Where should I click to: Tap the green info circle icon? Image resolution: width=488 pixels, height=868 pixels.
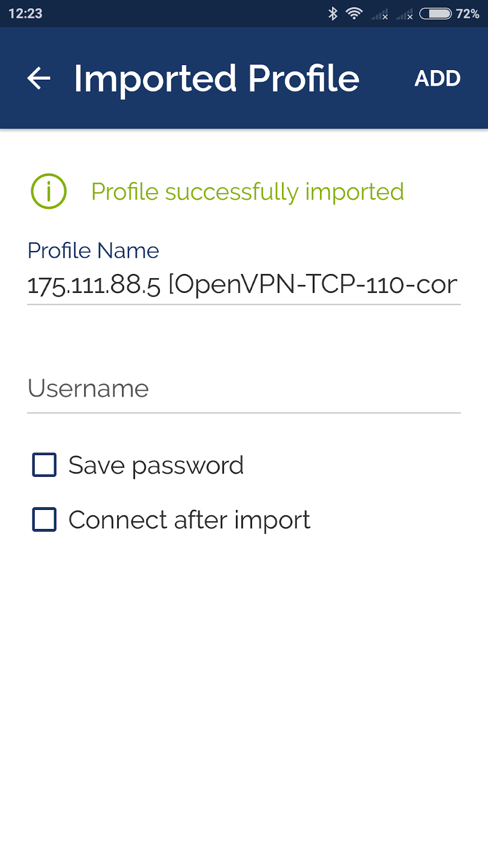tap(49, 192)
